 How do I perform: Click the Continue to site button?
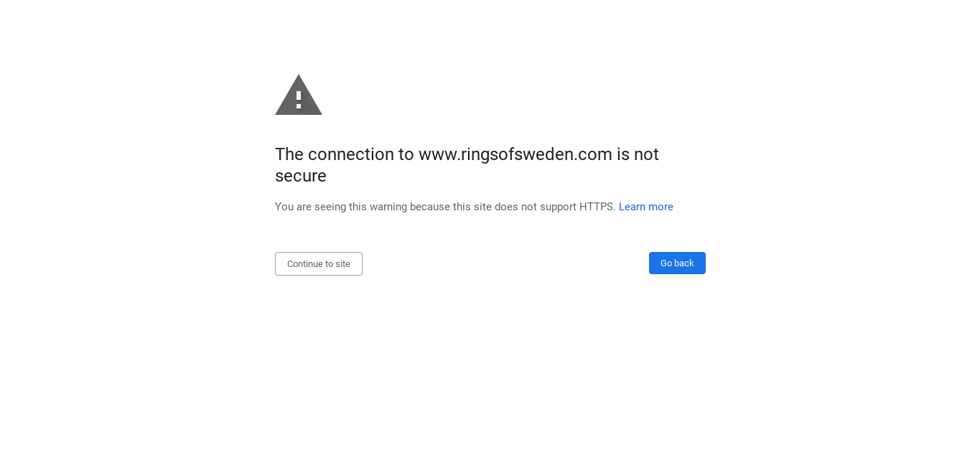[319, 263]
